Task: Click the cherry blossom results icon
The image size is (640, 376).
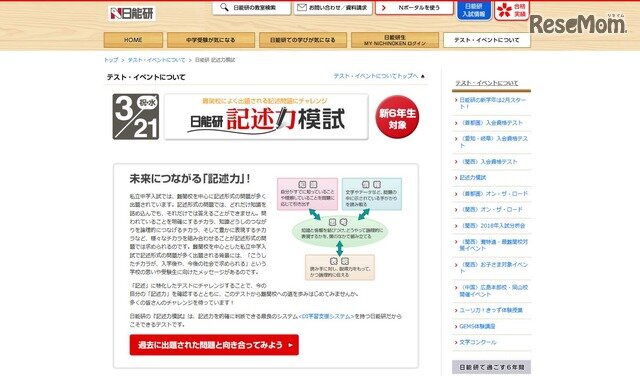Action: [x=504, y=10]
